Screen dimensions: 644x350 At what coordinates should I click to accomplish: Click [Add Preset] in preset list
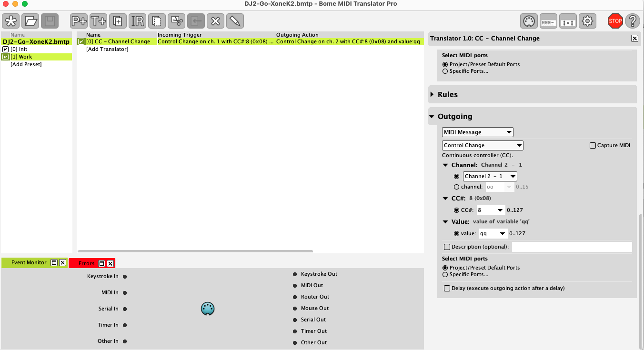(x=26, y=64)
